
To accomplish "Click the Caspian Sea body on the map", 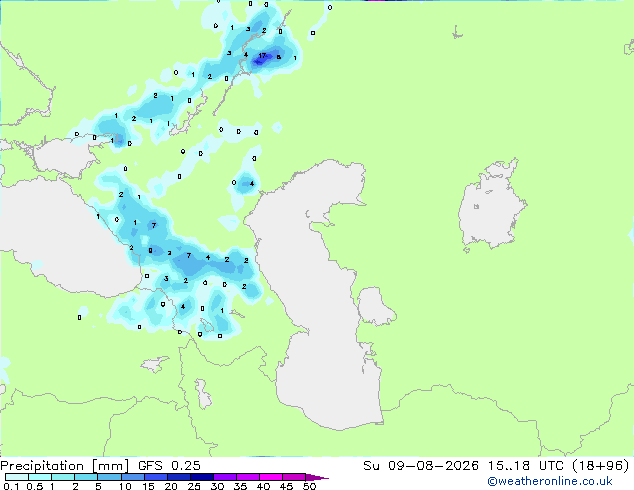I will pos(319,295).
